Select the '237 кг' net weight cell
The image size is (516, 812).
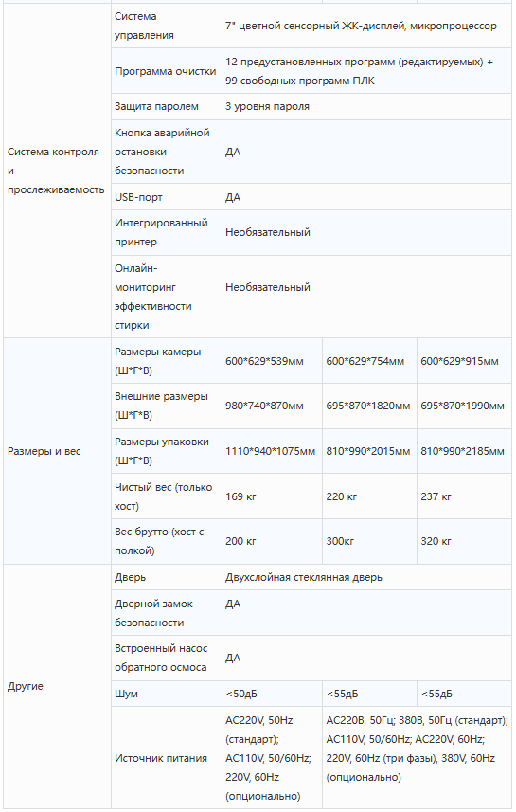[x=464, y=496]
